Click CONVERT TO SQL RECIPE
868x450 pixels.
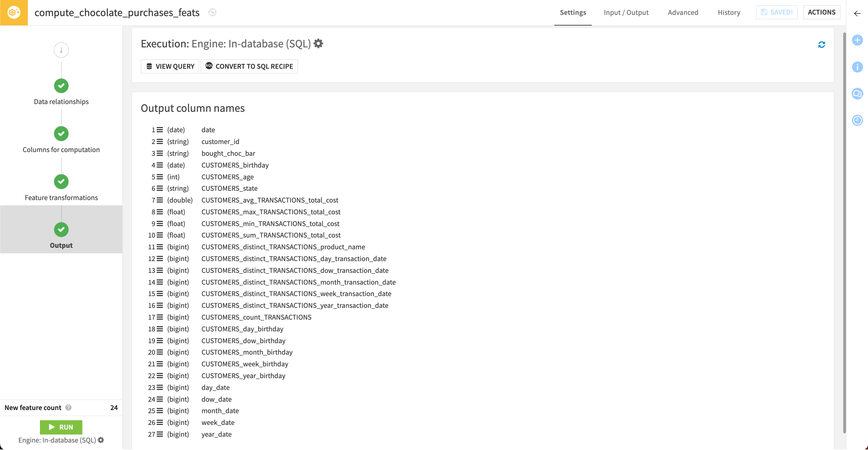[249, 66]
